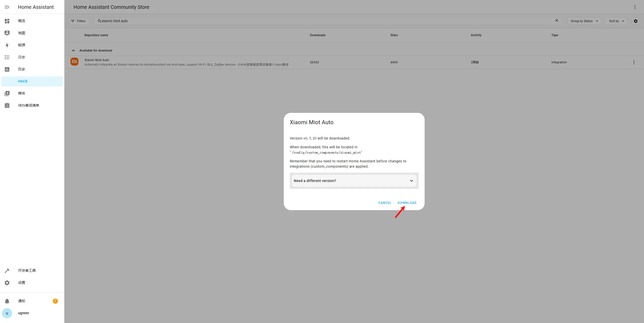Open 设置 settings in the sidebar
The width and height of the screenshot is (644, 323).
(22, 283)
